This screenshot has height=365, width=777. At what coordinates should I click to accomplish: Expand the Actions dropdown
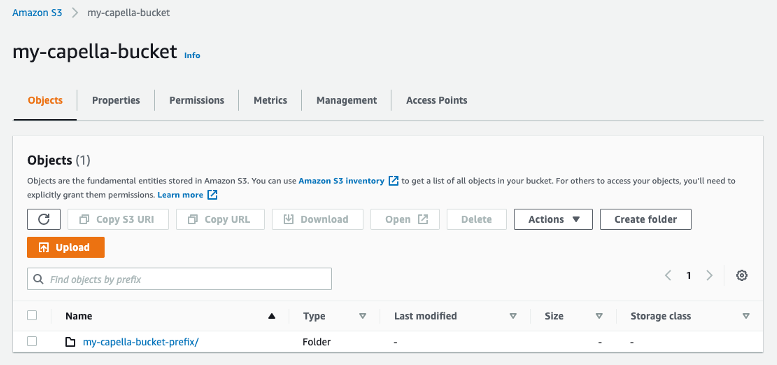[553, 219]
